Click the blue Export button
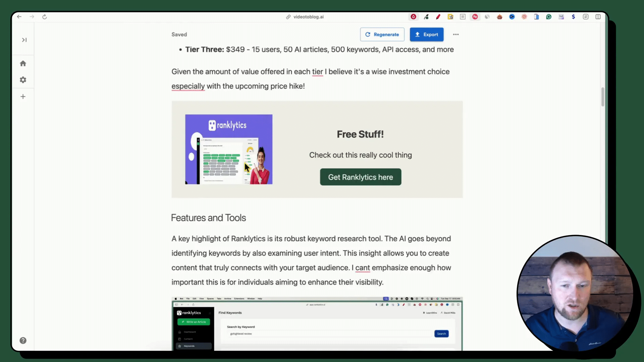 427,35
